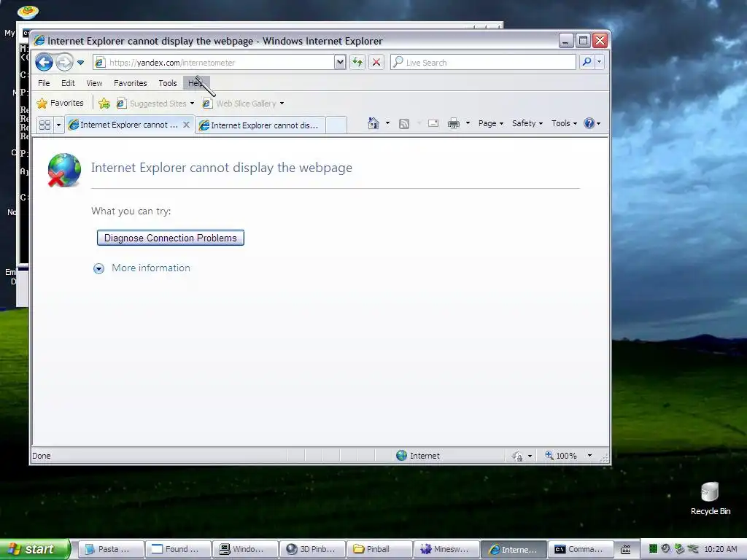Switch to Pinball folder taskbar item
747x560 pixels.
click(x=379, y=549)
